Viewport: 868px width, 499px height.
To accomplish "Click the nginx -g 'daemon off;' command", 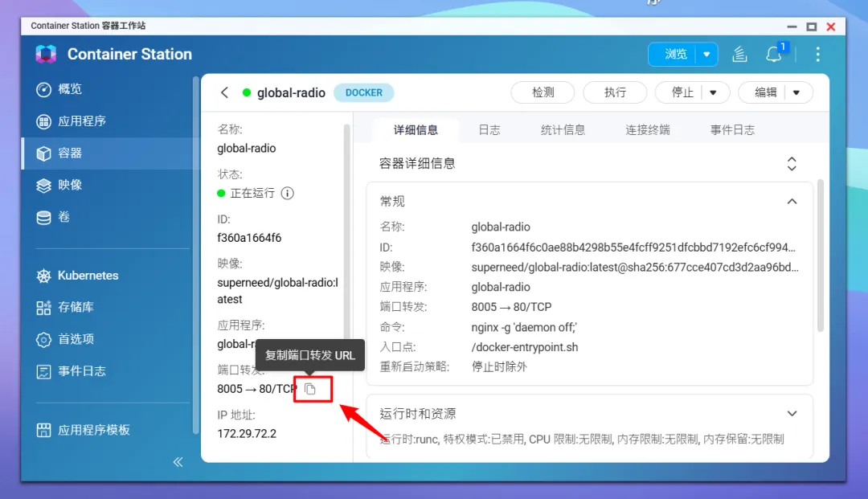I will pyautogui.click(x=524, y=328).
